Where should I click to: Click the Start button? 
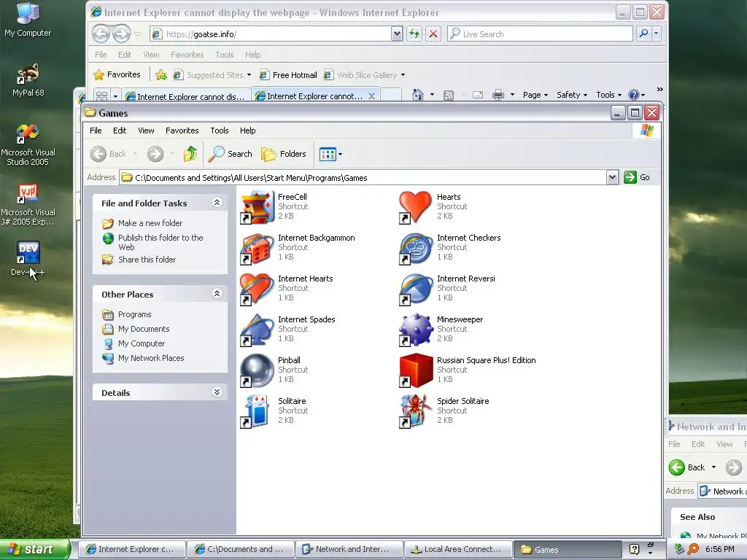coord(34,549)
